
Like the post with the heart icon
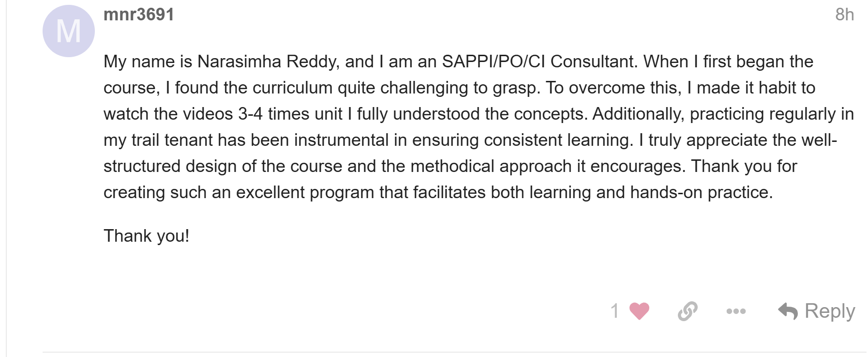coord(639,311)
